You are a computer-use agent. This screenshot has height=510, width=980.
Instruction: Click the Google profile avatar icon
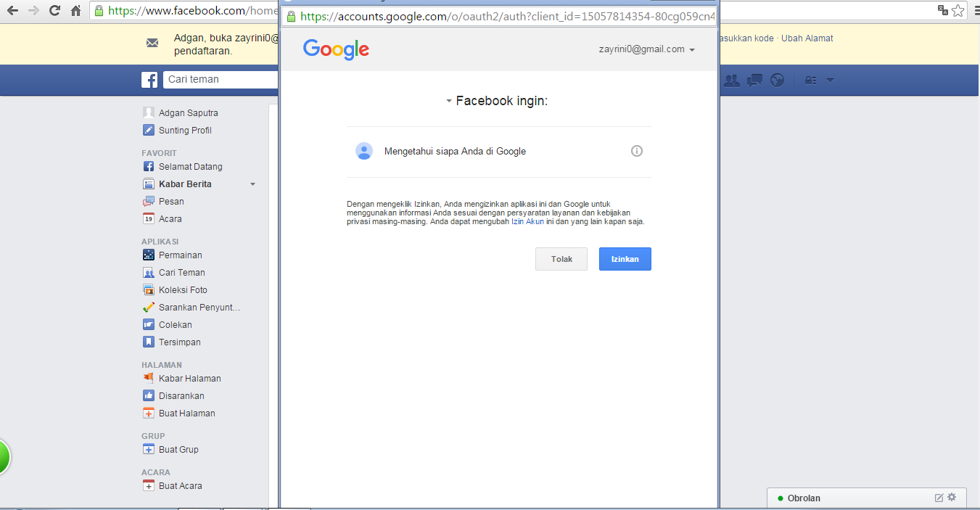tap(364, 151)
